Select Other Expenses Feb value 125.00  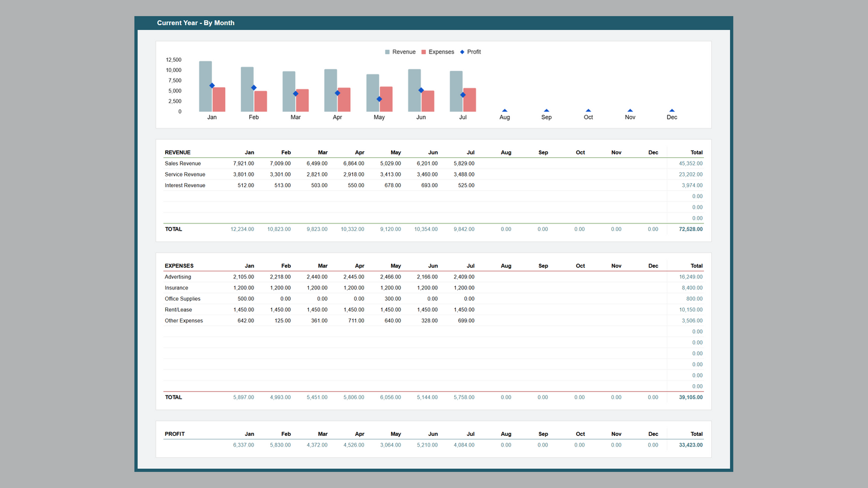click(x=282, y=321)
